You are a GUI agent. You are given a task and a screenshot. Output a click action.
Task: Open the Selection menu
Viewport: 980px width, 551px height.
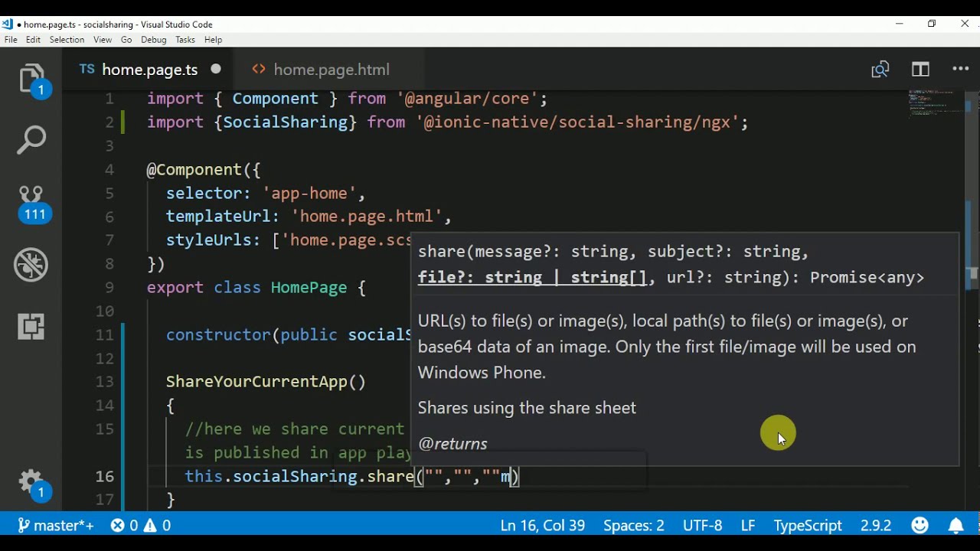point(67,40)
